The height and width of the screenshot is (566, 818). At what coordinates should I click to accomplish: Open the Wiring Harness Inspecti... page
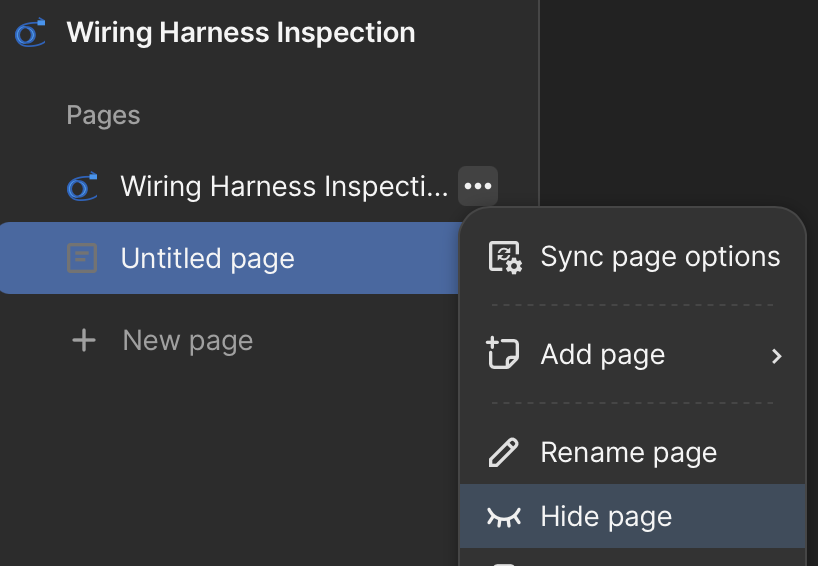tap(284, 186)
